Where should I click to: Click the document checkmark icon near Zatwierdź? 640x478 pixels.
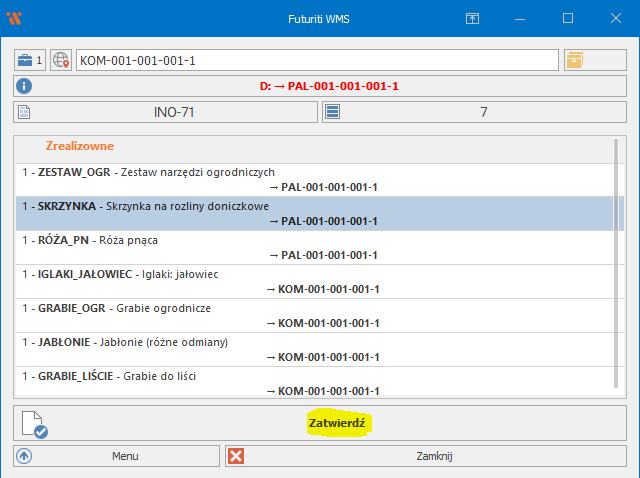coord(34,424)
